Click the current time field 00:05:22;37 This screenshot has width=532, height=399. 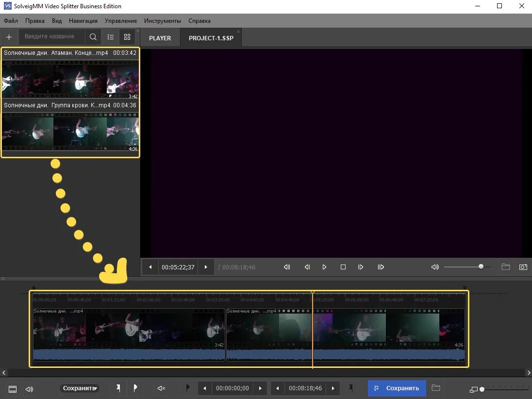point(178,267)
